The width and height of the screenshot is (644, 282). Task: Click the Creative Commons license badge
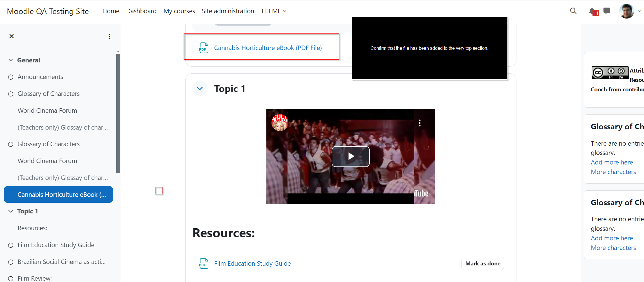click(610, 73)
